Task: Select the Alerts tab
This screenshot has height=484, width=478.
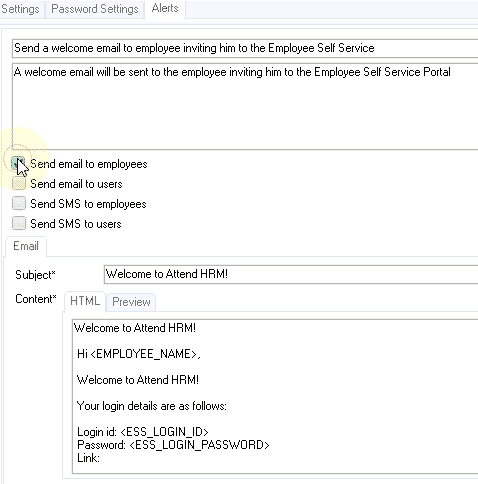Action: (165, 8)
